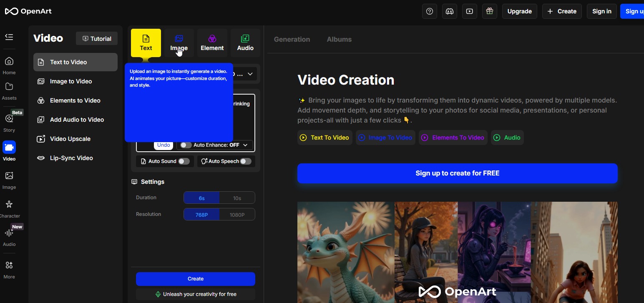Set resolution to 1080P
The image size is (644, 303).
click(x=237, y=215)
